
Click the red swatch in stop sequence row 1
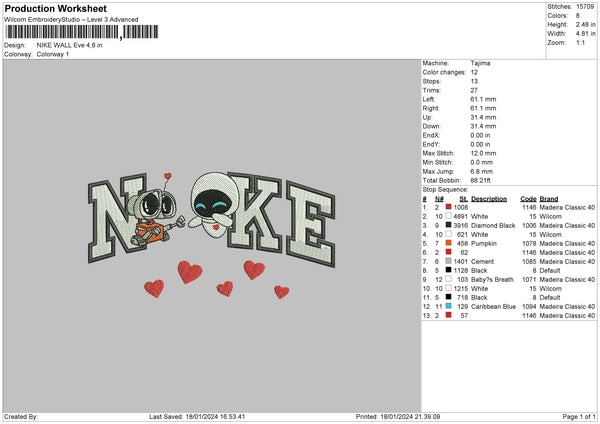coord(448,207)
